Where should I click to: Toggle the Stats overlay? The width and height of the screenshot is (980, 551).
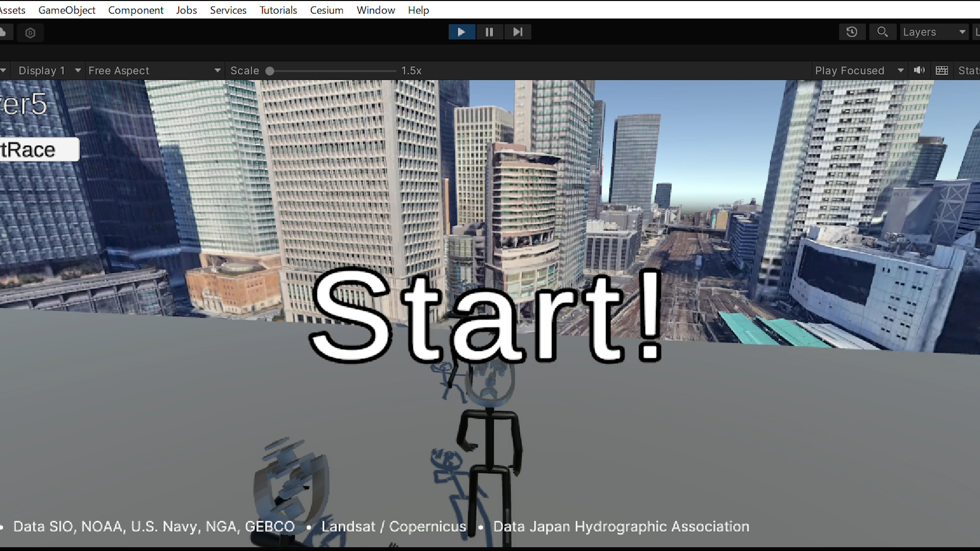(x=968, y=70)
